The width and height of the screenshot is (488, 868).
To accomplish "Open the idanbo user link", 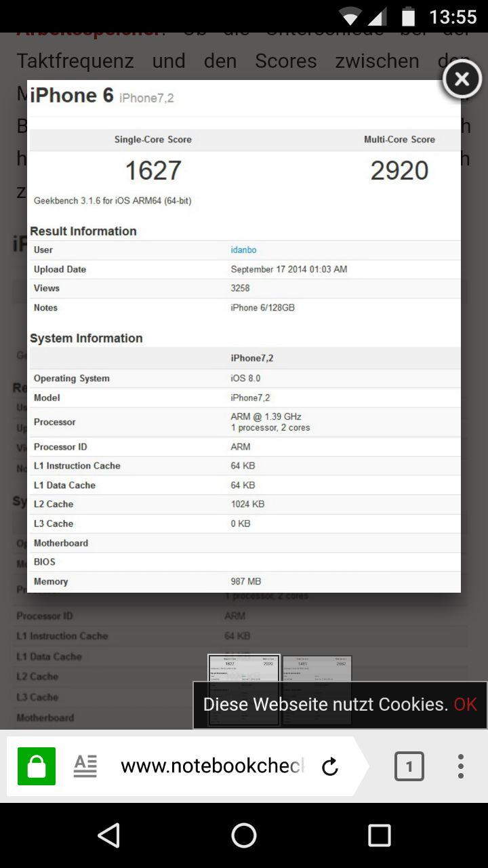I will pos(243,250).
